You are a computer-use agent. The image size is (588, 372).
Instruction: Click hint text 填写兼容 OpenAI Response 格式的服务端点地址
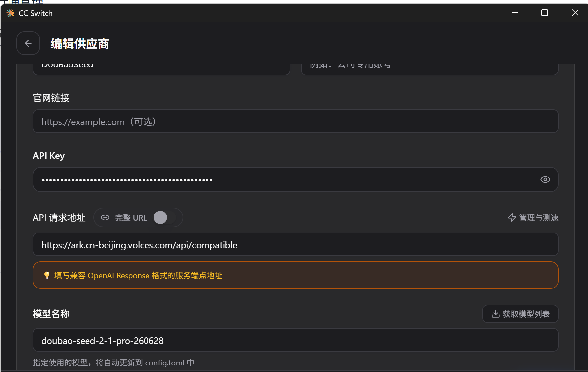(x=138, y=275)
